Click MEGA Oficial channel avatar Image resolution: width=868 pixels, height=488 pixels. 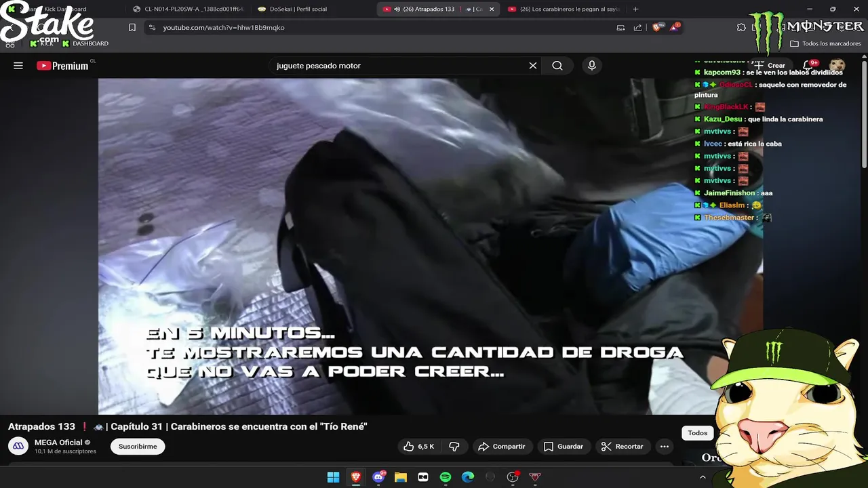(x=18, y=447)
